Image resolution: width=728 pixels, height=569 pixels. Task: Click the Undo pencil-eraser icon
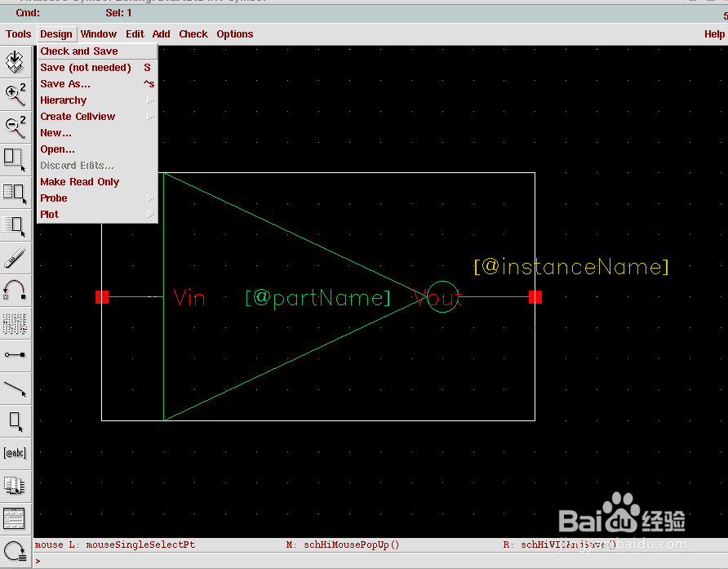coord(16,258)
